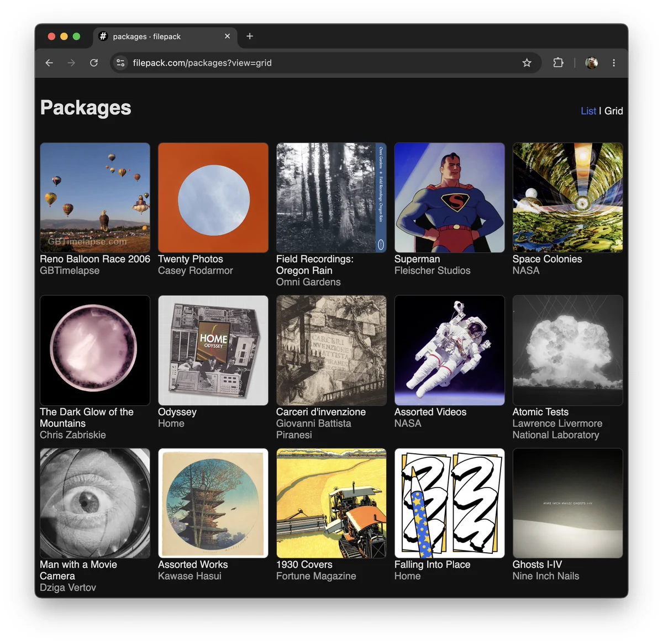The height and width of the screenshot is (644, 663).
Task: Click the Field Recordings: Oregon Rain title
Action: (315, 265)
